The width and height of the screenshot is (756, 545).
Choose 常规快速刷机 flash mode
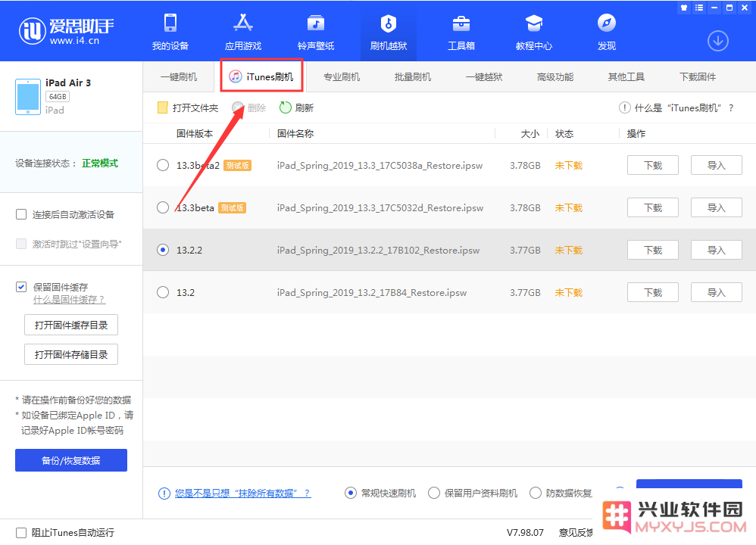[351, 493]
